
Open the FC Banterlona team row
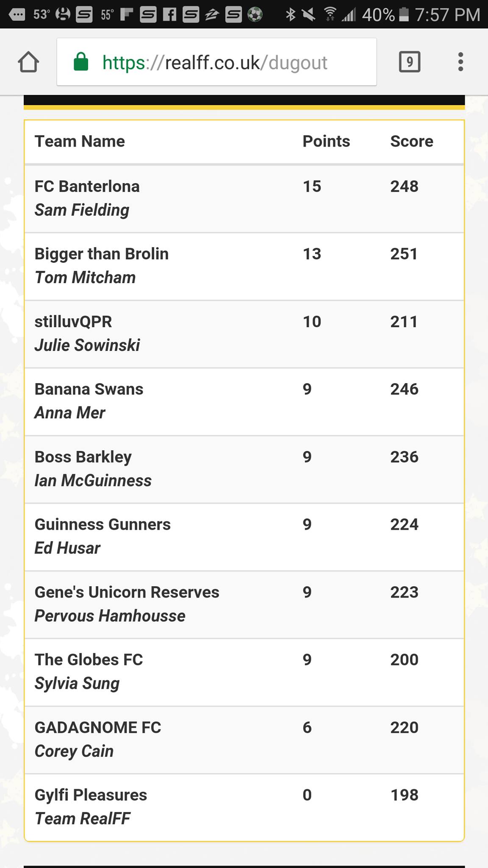coord(244,198)
